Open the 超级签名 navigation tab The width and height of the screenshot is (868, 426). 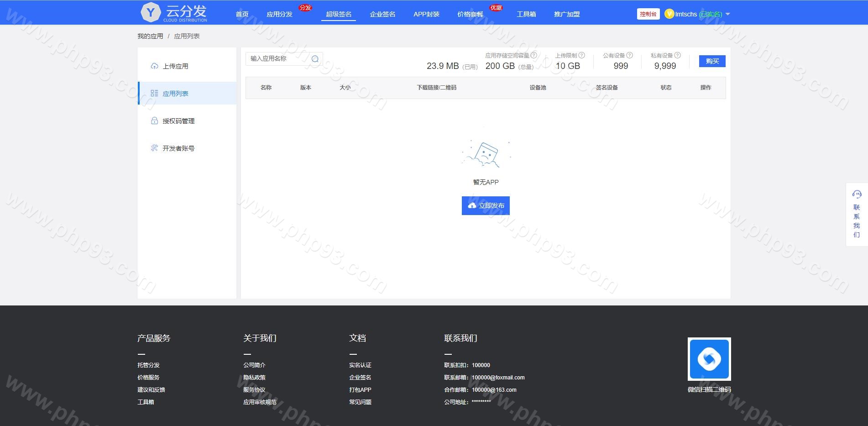tap(339, 14)
